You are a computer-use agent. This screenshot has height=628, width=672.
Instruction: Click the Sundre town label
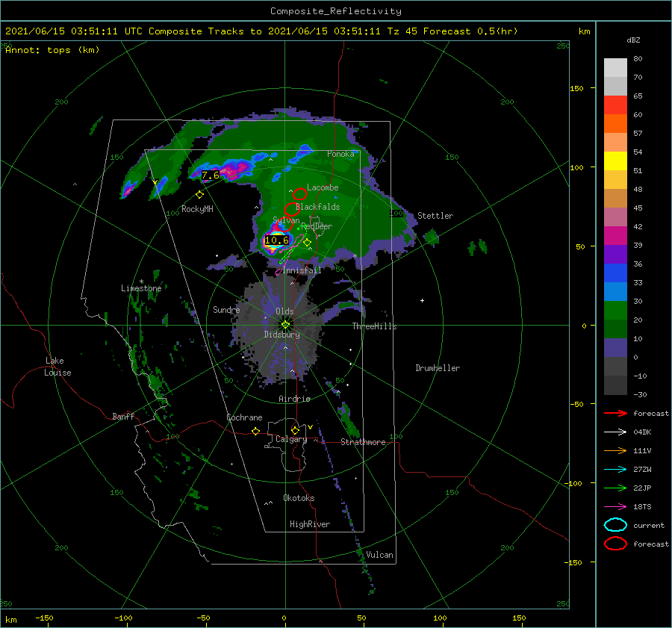[x=226, y=309]
